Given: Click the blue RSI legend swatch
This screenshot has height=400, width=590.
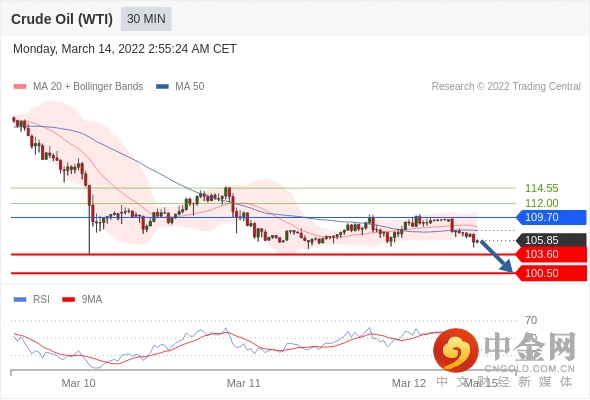Looking at the screenshot, I should click(20, 300).
